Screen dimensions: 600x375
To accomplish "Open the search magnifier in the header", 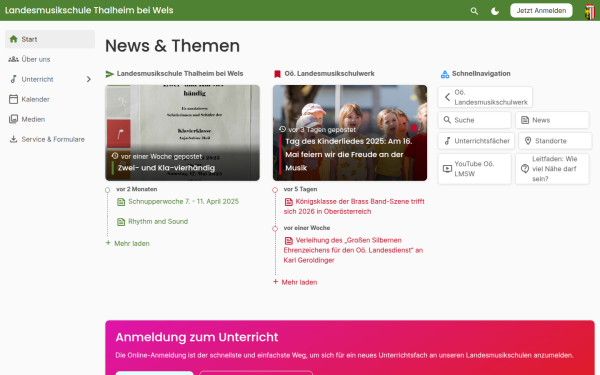I will 474,11.
